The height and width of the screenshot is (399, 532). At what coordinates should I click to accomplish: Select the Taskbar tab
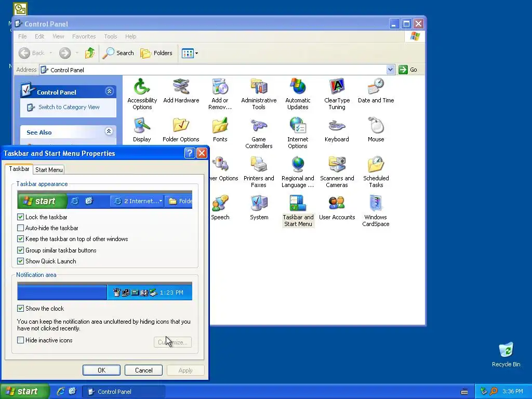19,169
